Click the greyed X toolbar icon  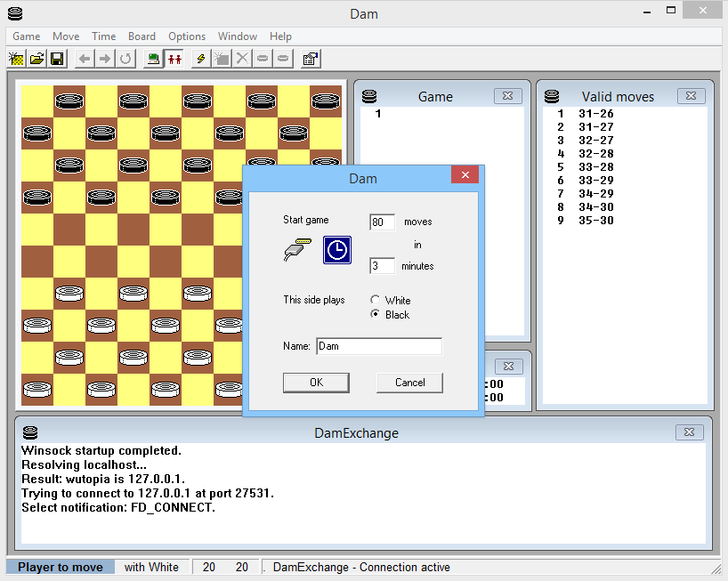coord(242,59)
